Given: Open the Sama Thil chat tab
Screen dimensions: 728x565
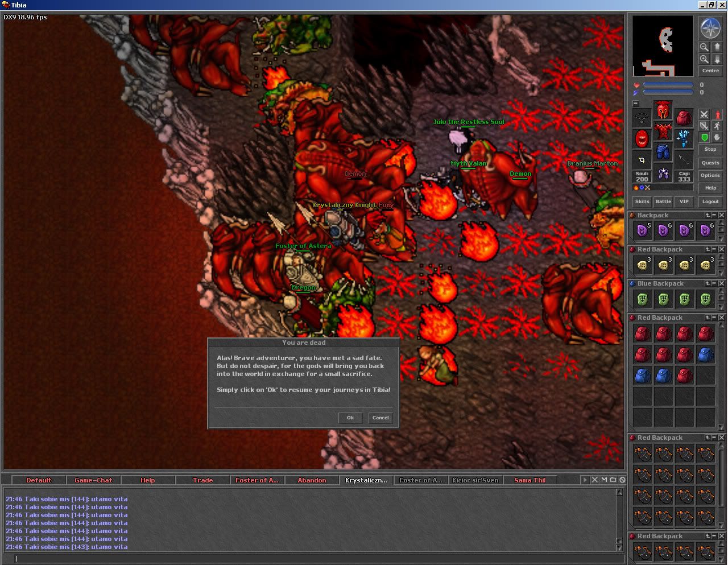Looking at the screenshot, I should point(530,480).
